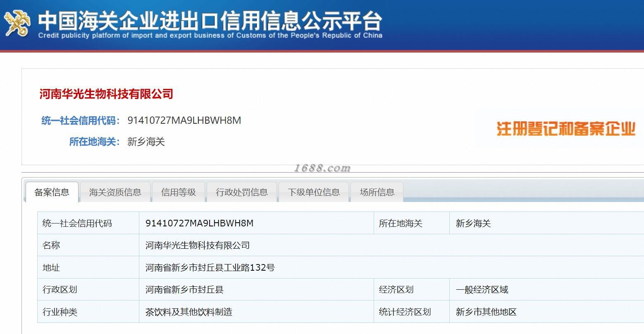Click the address 河南省新乡市封丘县工业路132号

click(210, 268)
